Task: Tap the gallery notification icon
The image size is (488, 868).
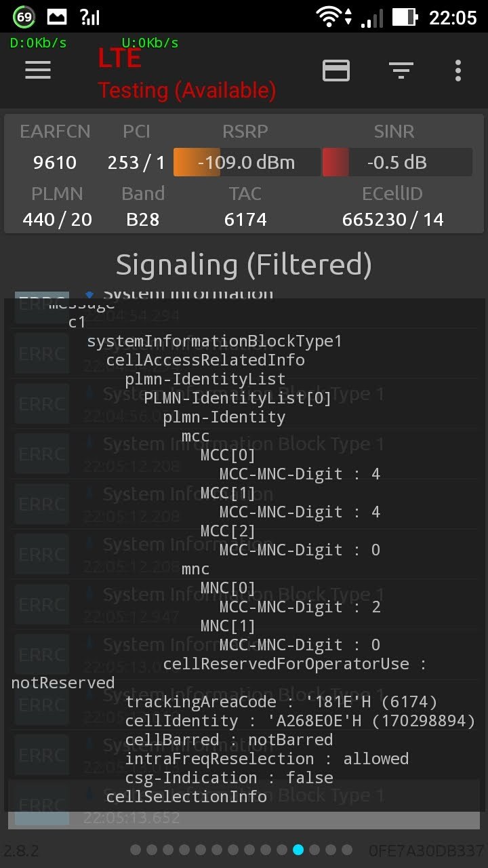Action: coord(57,17)
